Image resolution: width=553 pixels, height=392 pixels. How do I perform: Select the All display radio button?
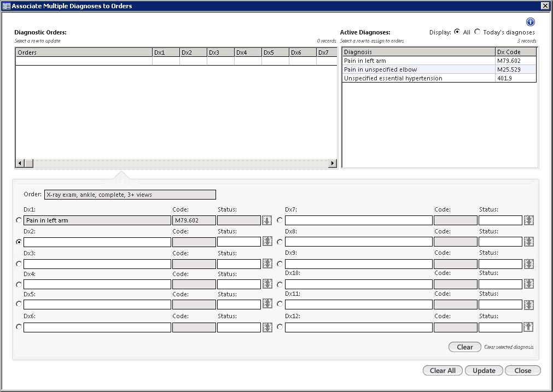(x=457, y=31)
